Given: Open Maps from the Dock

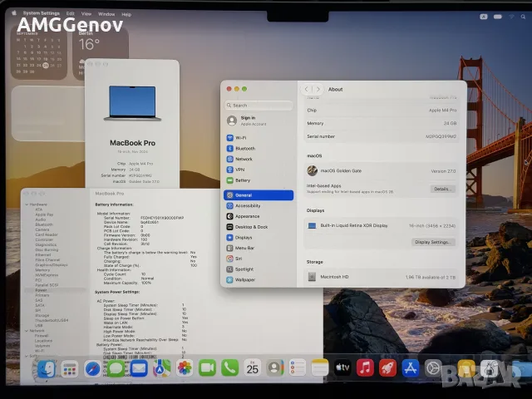Looking at the screenshot, I should pos(162,368).
